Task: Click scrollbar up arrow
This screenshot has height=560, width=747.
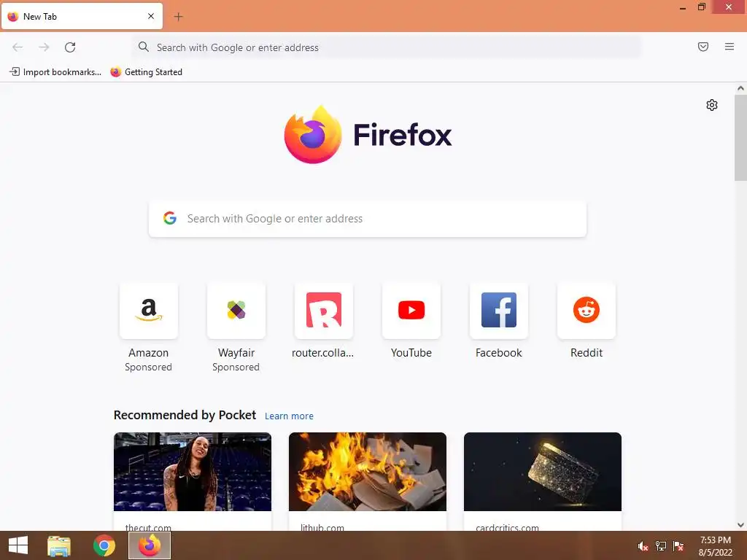Action: tap(740, 88)
